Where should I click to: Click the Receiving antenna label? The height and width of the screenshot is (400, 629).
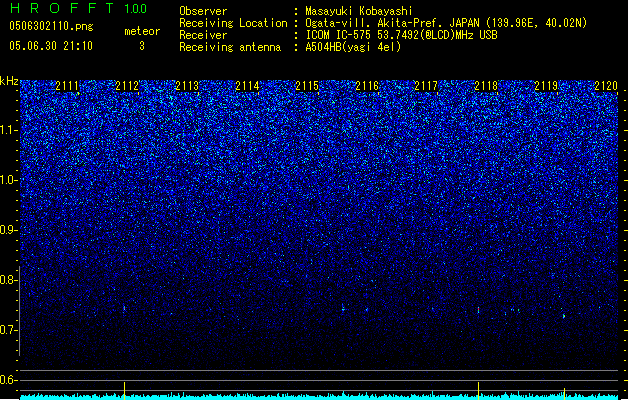pos(230,47)
